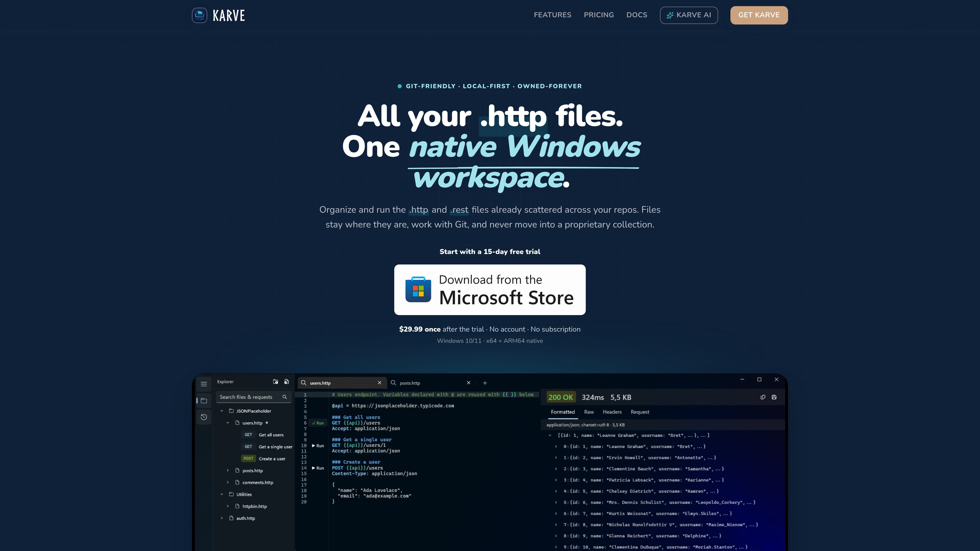Screen dimensions: 980x551
Task: Select the Explorer folder icon in sidebar
Action: 204,401
